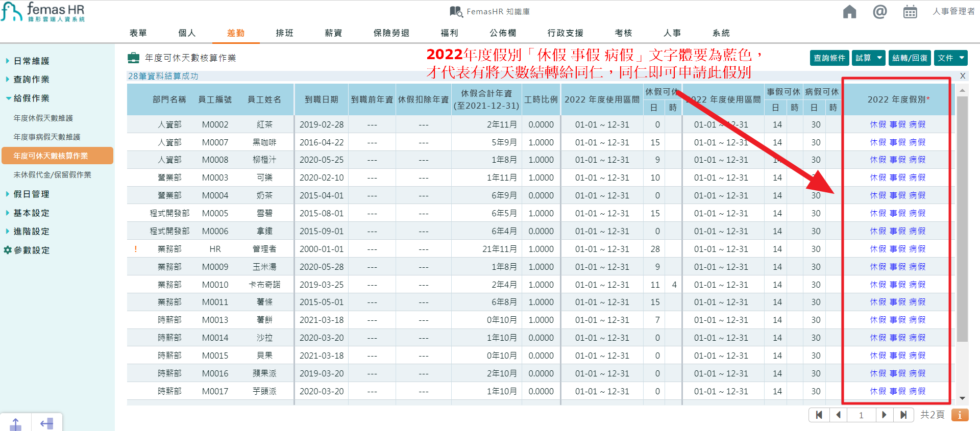Click the 28筆資料結算成功 message
The width and height of the screenshot is (980, 431).
[x=163, y=76]
